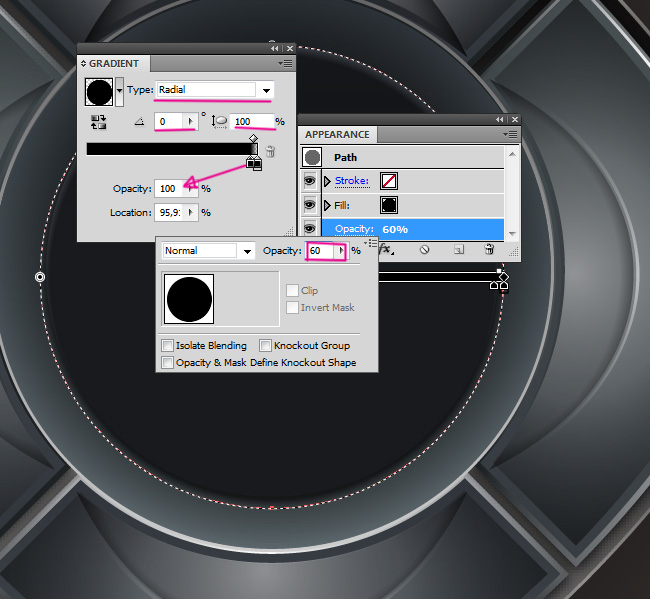Click the Duplicate Selected Item icon
This screenshot has height=599, width=650.
458,250
